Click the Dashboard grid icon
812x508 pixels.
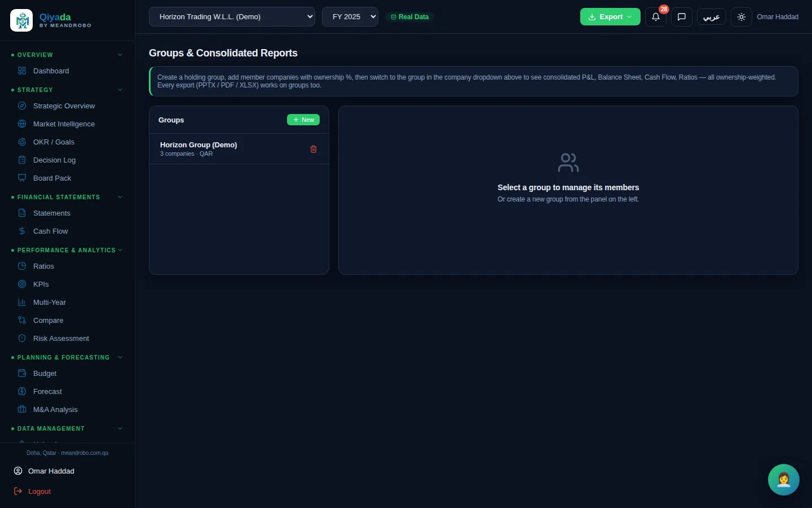click(x=22, y=71)
